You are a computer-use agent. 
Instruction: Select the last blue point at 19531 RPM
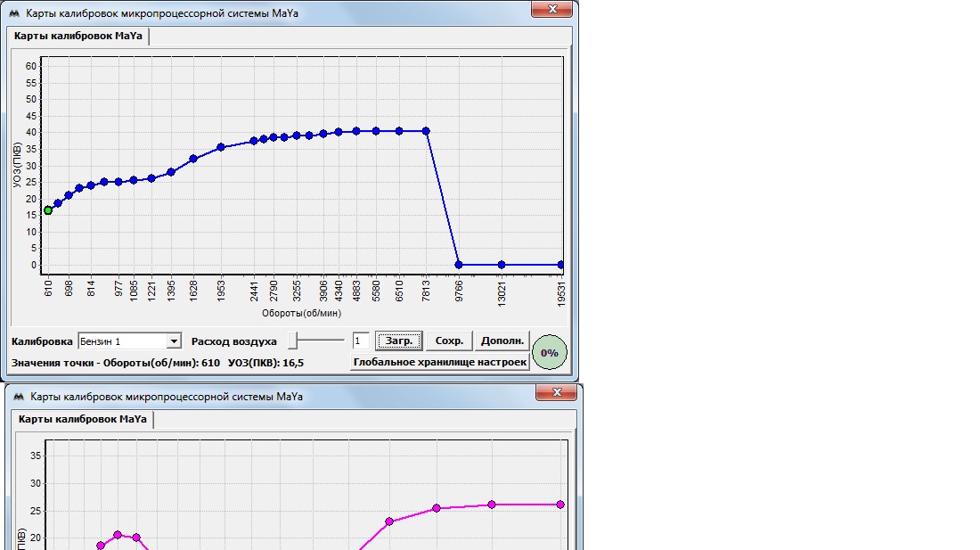point(561,265)
